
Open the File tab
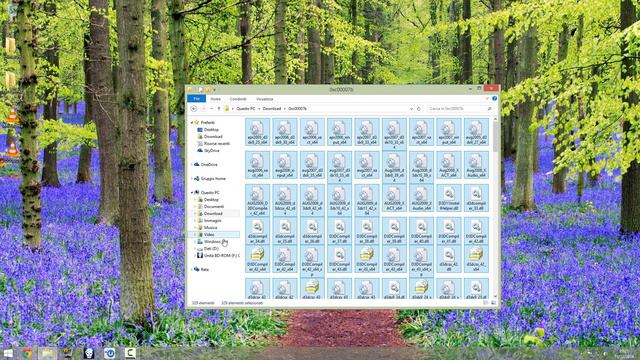197,99
